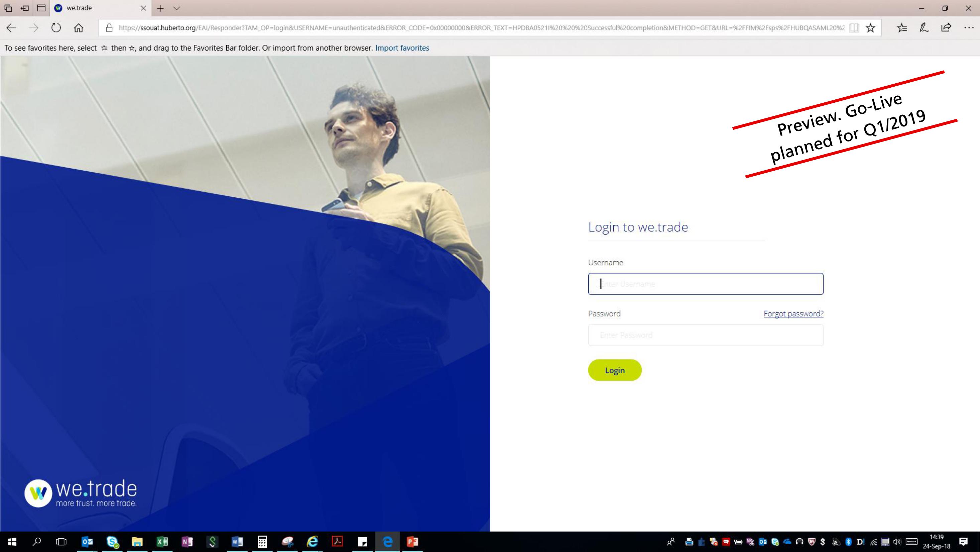Select the PowerPoint taskbar icon
This screenshot has width=980, height=552.
click(413, 542)
